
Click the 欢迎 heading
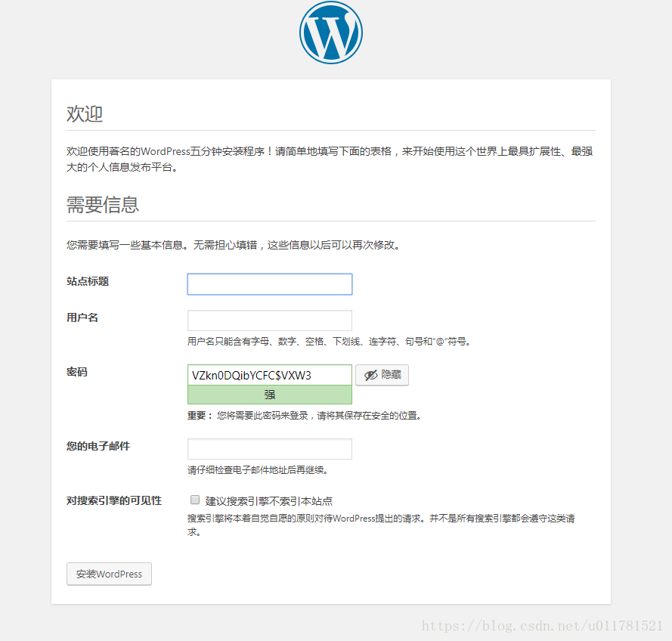coord(85,114)
